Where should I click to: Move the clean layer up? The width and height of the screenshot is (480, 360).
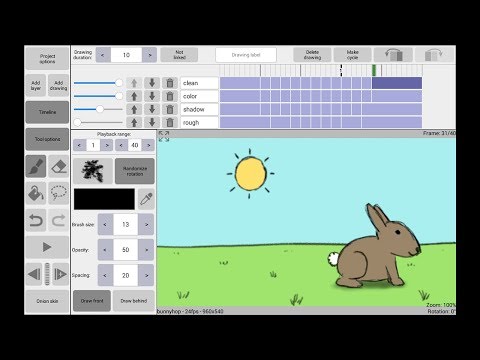click(134, 83)
